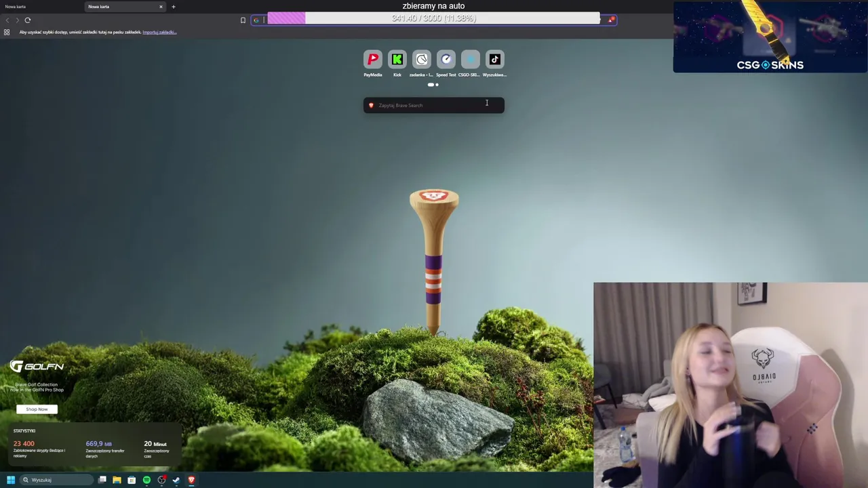
Task: Open the PayMedia shortcut tile
Action: [372, 60]
